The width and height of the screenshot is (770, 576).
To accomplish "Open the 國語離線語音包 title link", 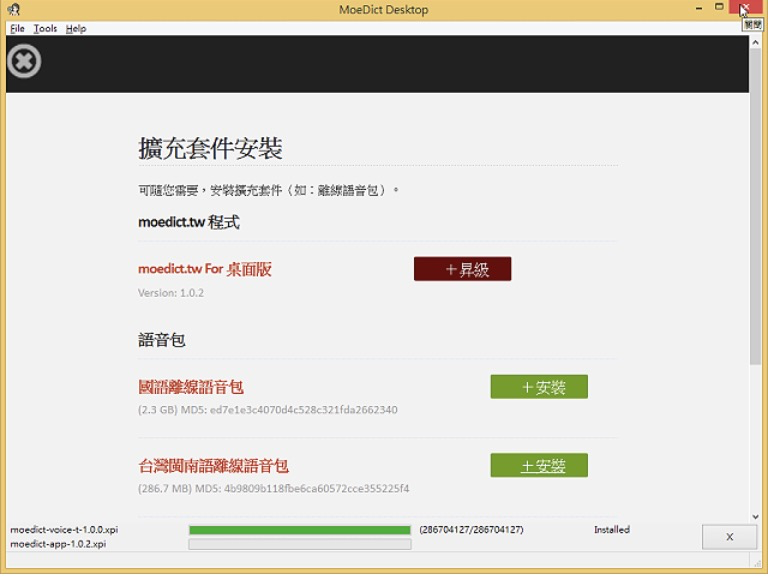I will tap(191, 387).
